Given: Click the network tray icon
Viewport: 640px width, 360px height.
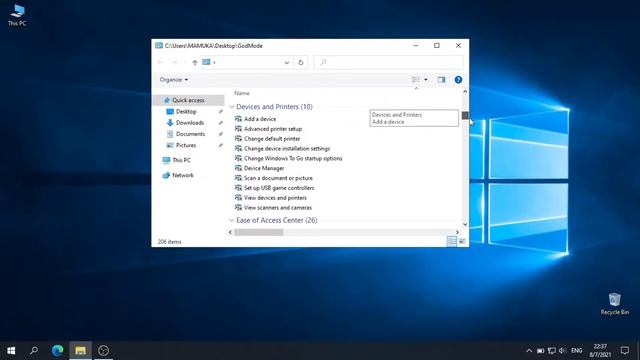Looking at the screenshot, I should pyautogui.click(x=552, y=351).
